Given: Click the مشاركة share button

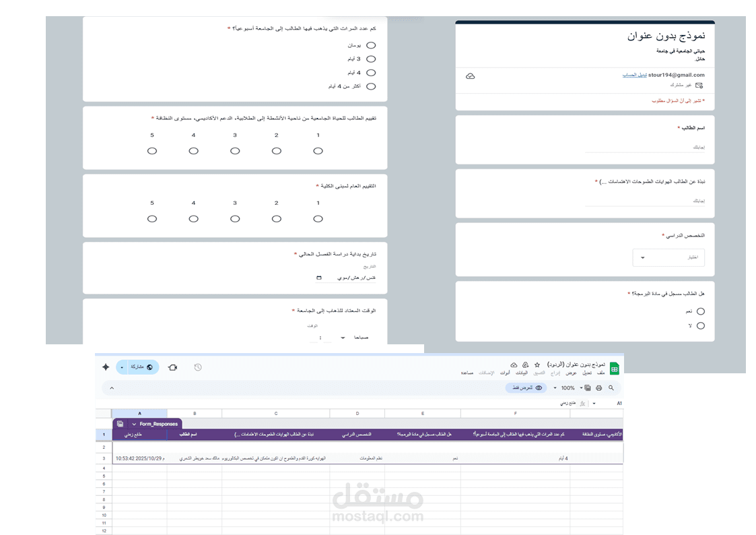Looking at the screenshot, I should pos(139,367).
